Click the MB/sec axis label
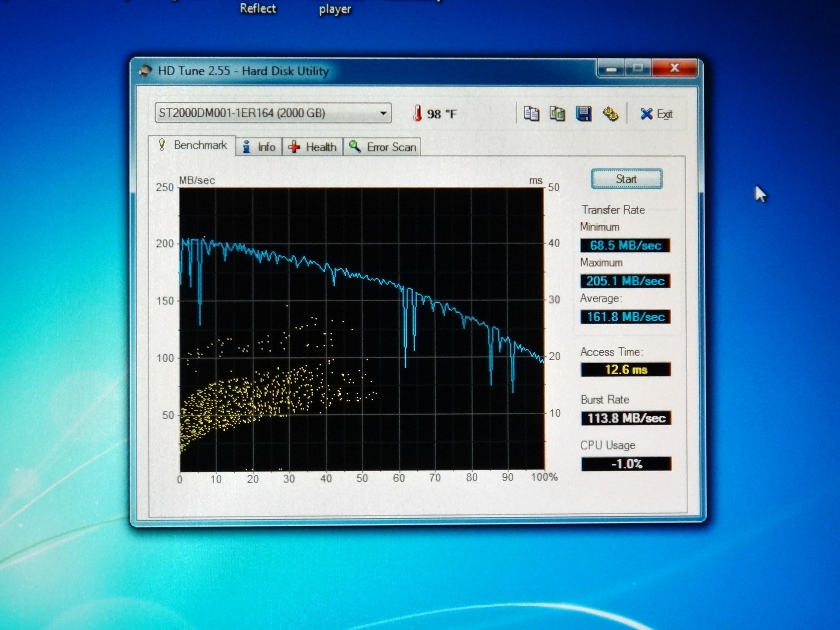 click(x=197, y=181)
